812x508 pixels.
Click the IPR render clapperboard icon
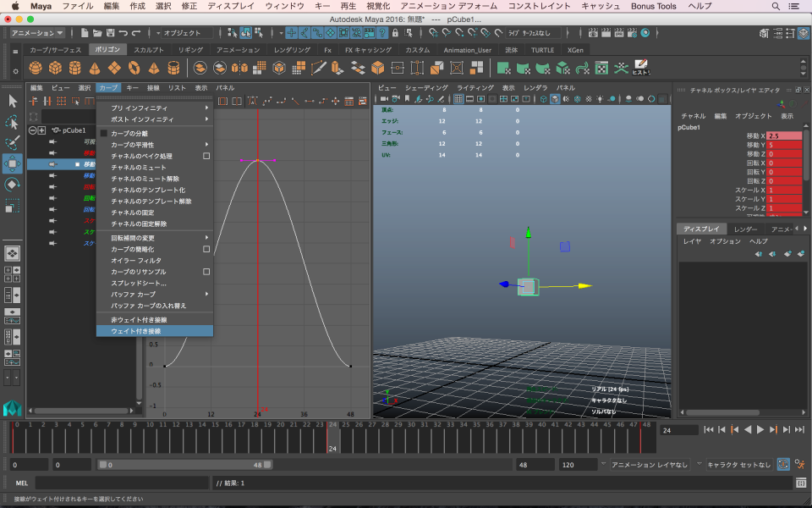(619, 33)
